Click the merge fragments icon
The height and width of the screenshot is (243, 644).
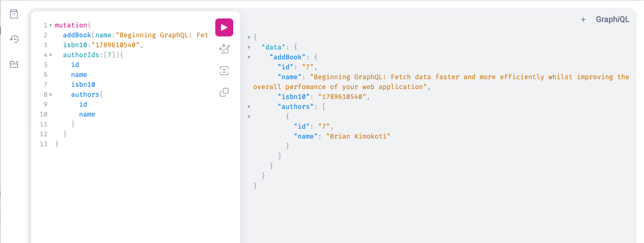(x=224, y=71)
